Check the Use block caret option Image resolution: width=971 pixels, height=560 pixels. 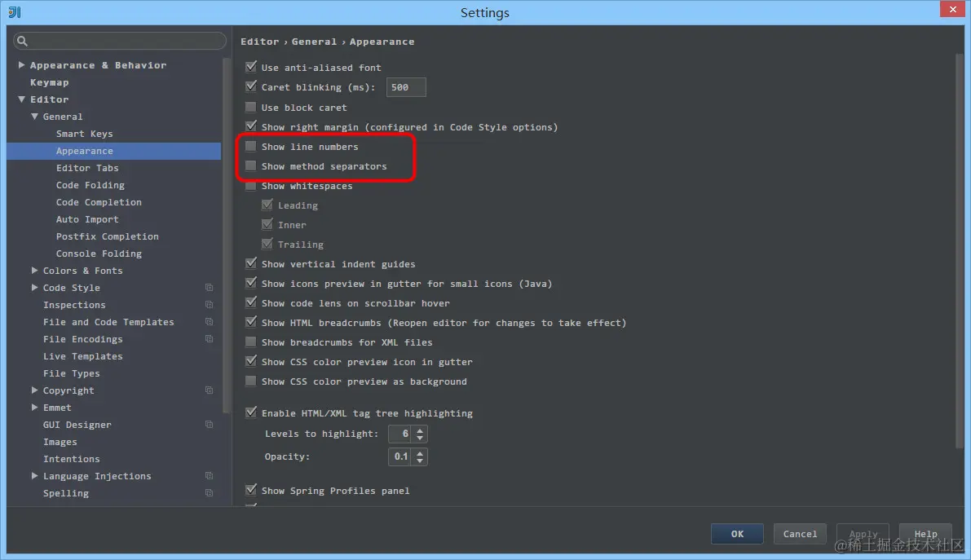point(249,107)
